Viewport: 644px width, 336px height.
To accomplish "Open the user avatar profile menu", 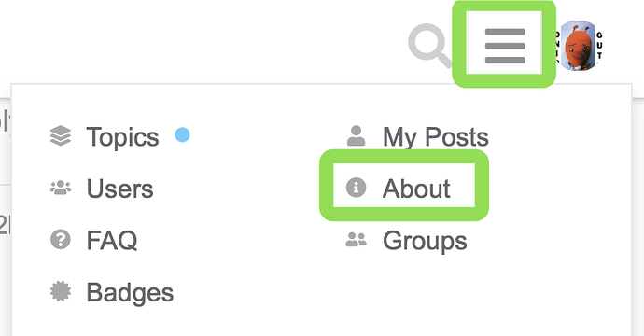I will tap(579, 46).
